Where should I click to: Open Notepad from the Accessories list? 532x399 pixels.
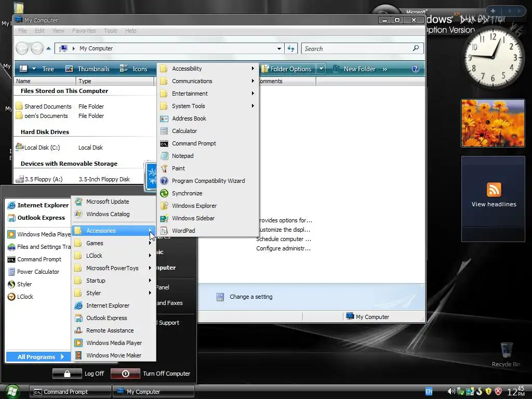(208, 156)
